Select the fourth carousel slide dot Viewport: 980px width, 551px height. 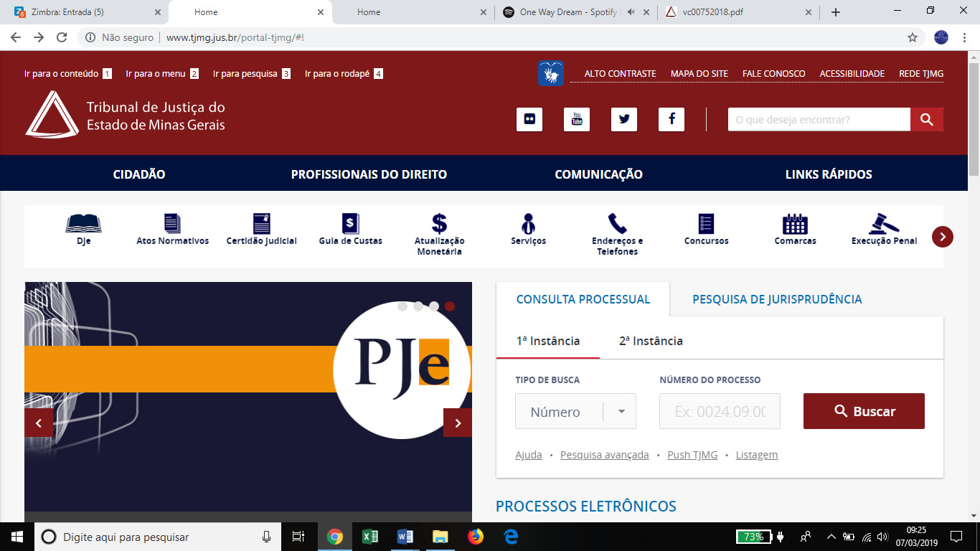click(x=450, y=306)
